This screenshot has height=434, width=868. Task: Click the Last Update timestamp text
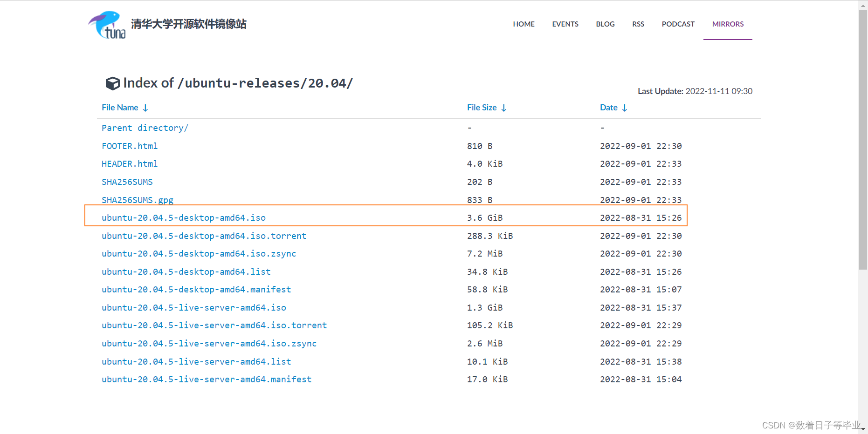click(x=695, y=91)
